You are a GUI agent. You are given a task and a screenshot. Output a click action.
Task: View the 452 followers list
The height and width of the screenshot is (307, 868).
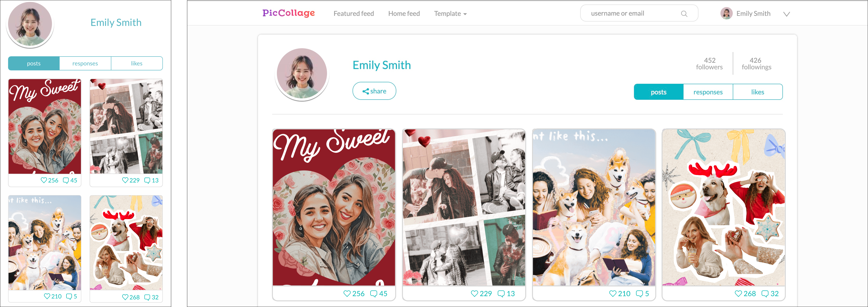point(709,63)
